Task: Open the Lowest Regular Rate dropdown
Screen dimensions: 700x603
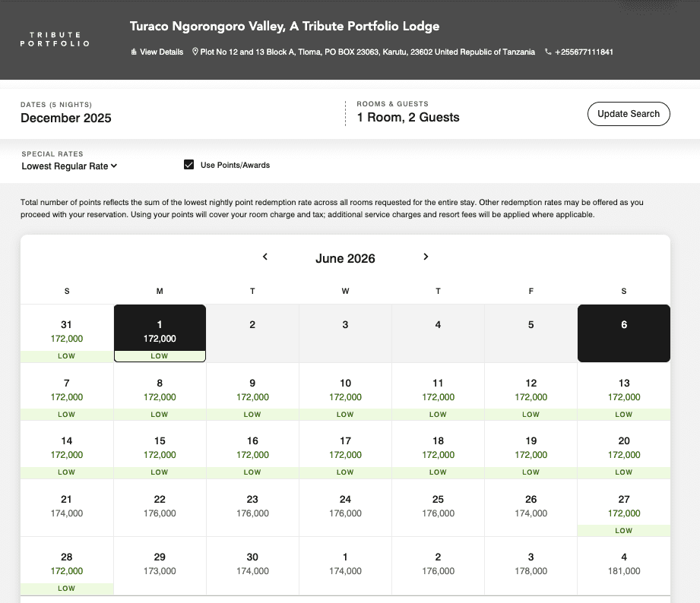Action: (x=69, y=166)
